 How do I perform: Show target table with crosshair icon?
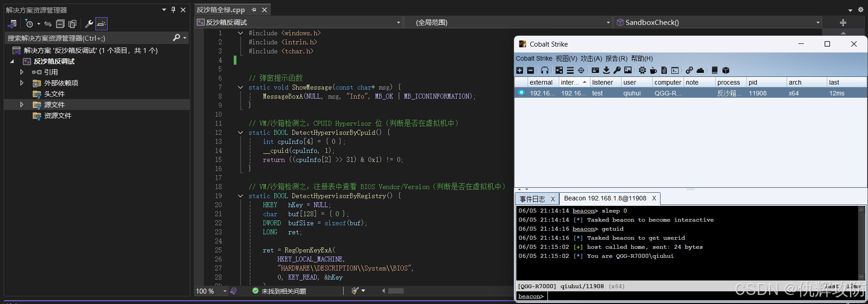pos(581,70)
